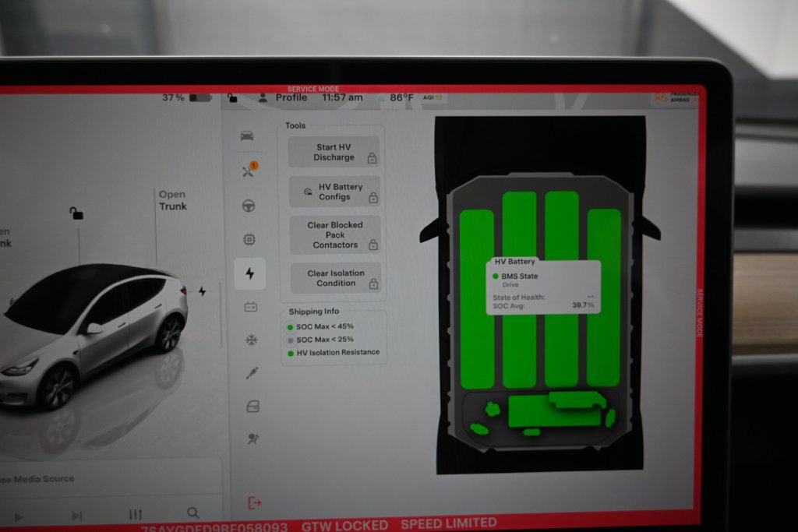Tap the GTW LOCKED status text

pos(344,526)
